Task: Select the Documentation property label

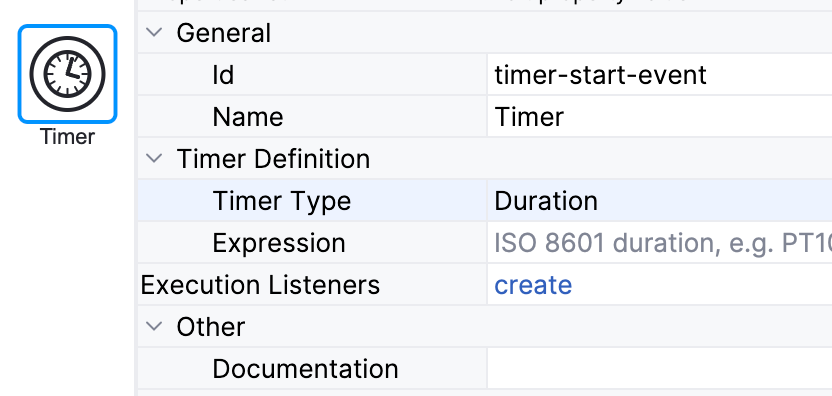Action: pos(305,369)
